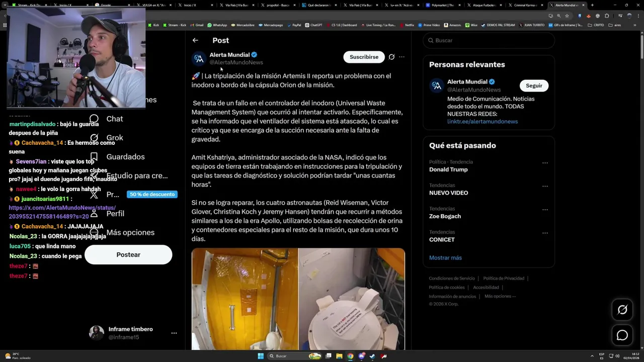Open Netflix bookmark
This screenshot has height=362, width=644.
click(407, 25)
